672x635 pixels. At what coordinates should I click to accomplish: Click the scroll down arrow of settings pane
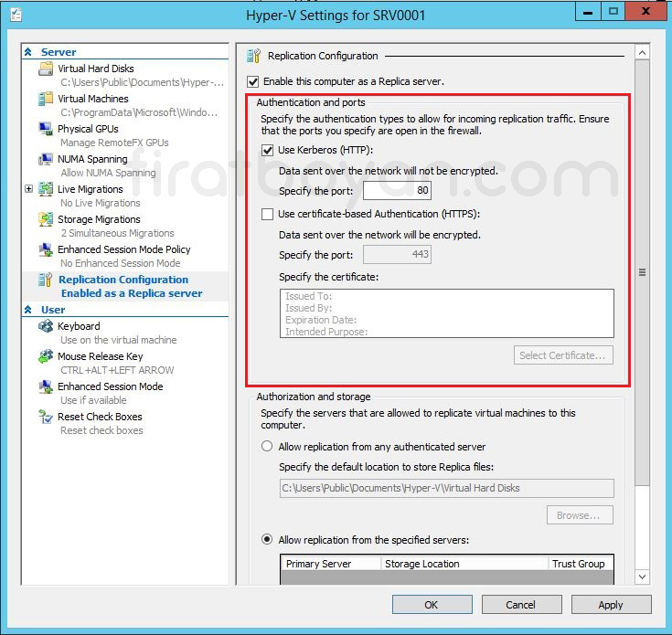642,577
